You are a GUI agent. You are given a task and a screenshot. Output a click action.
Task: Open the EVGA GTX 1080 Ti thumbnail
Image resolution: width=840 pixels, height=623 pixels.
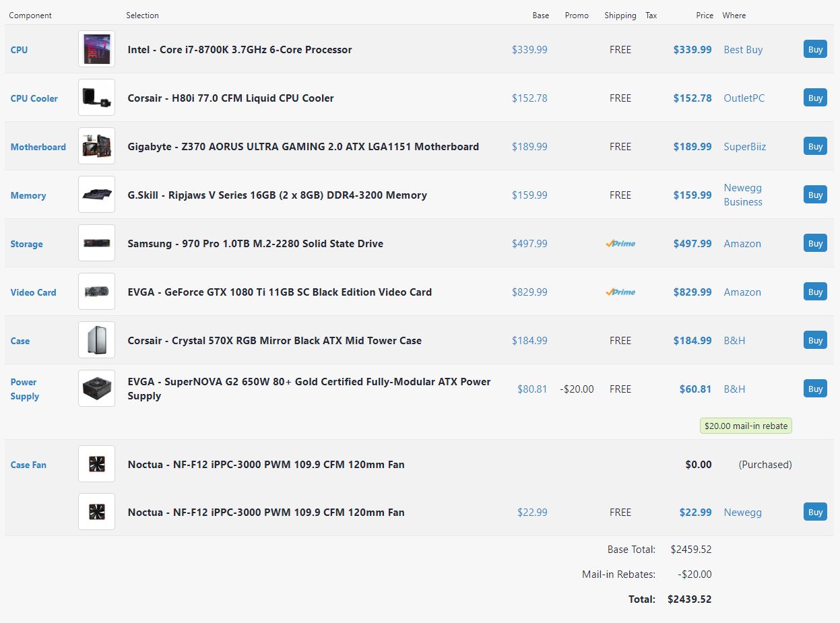coord(96,292)
